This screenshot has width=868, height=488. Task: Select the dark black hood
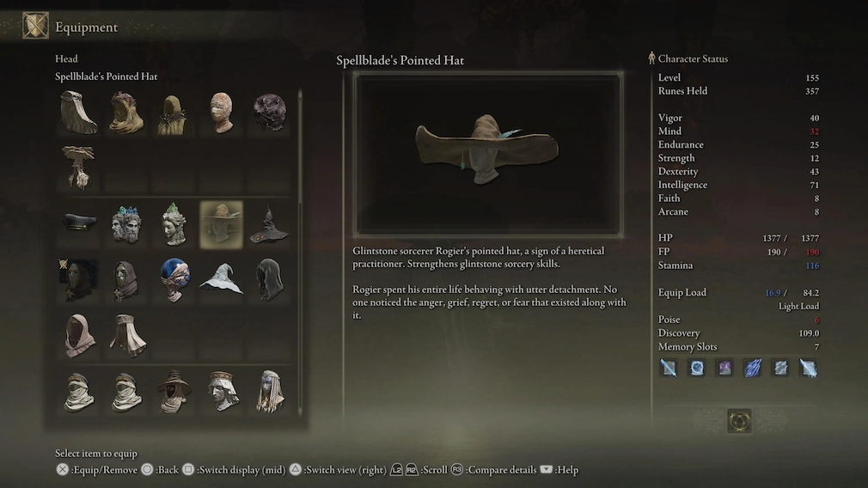(269, 279)
